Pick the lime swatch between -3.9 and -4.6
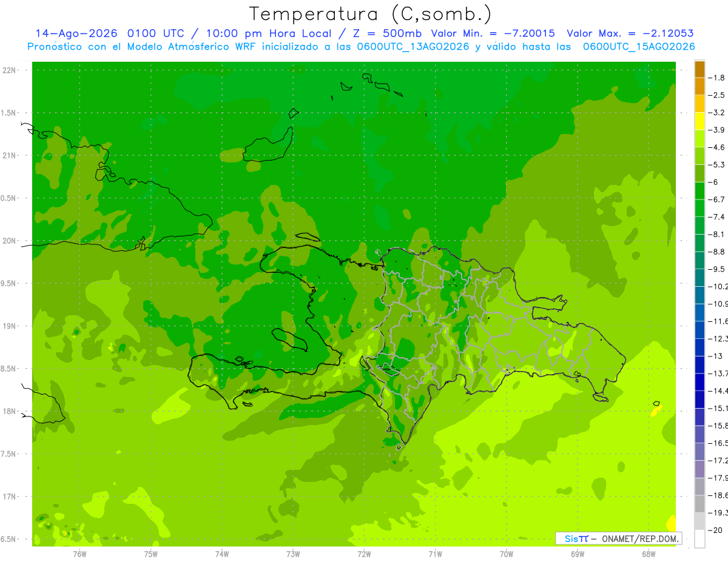728x562 pixels. pos(699,139)
